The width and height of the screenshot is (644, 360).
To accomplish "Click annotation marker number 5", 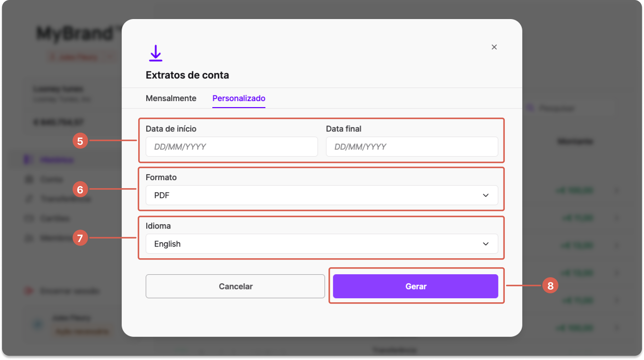I will click(80, 141).
